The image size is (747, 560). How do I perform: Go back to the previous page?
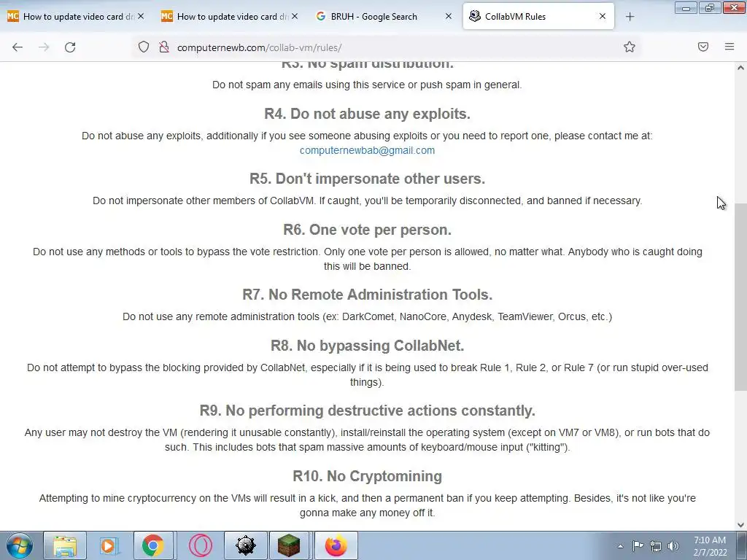pyautogui.click(x=18, y=47)
